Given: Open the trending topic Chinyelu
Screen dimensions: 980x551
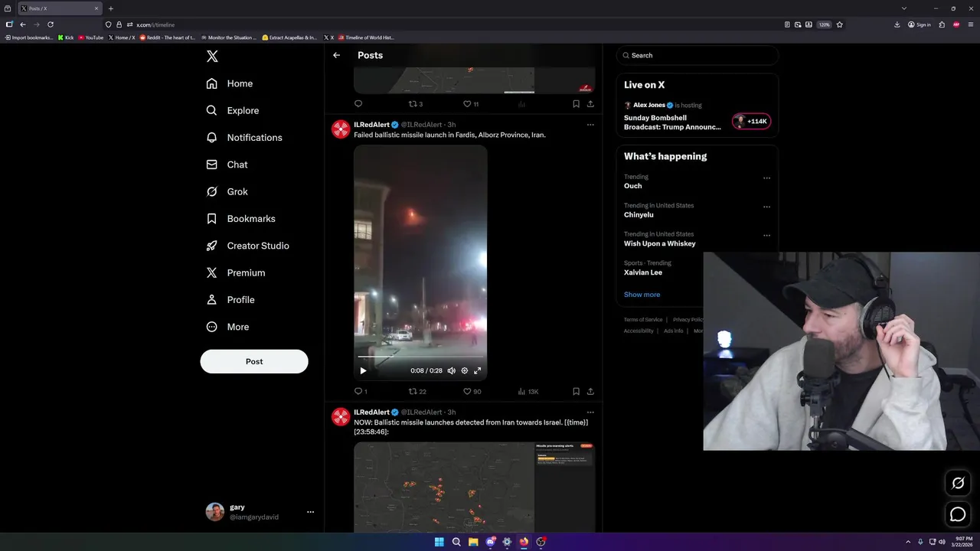Looking at the screenshot, I should coord(639,215).
